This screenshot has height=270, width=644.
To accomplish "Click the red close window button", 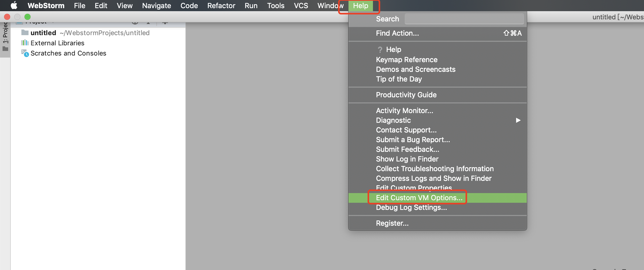I will [x=7, y=17].
